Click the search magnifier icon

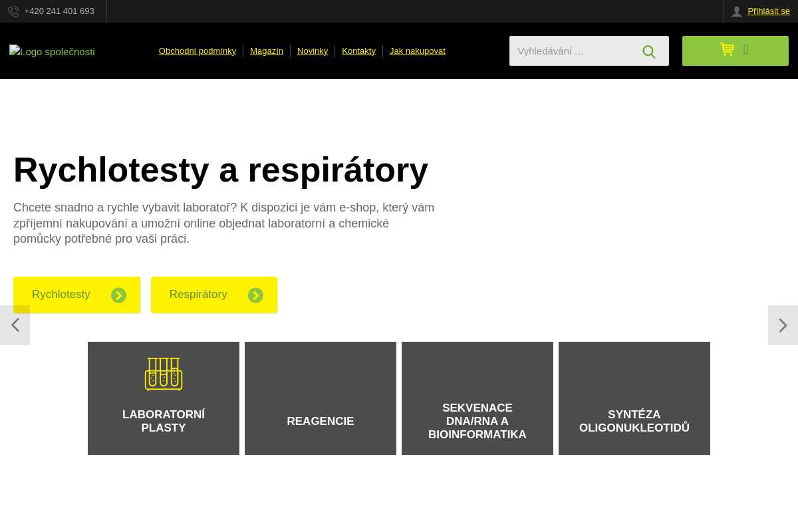649,51
